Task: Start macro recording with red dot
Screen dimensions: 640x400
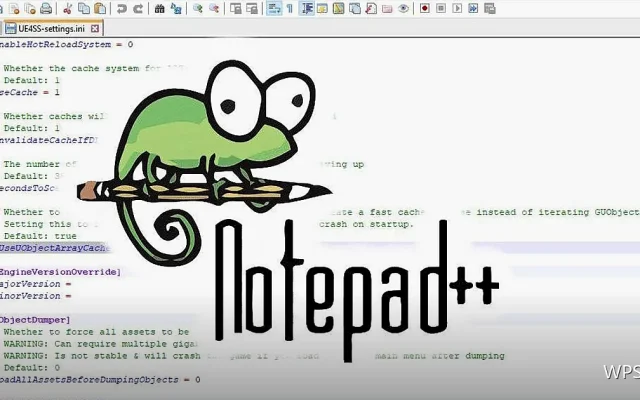Action: click(424, 8)
